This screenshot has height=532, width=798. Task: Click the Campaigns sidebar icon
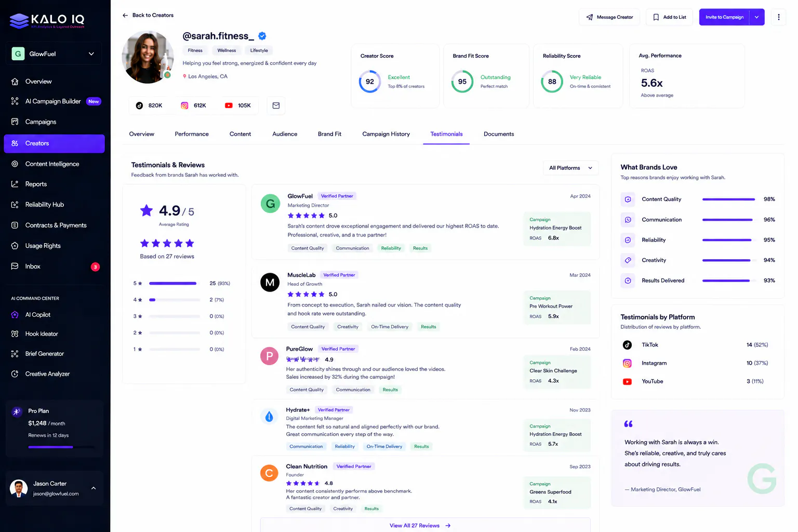[x=15, y=122]
